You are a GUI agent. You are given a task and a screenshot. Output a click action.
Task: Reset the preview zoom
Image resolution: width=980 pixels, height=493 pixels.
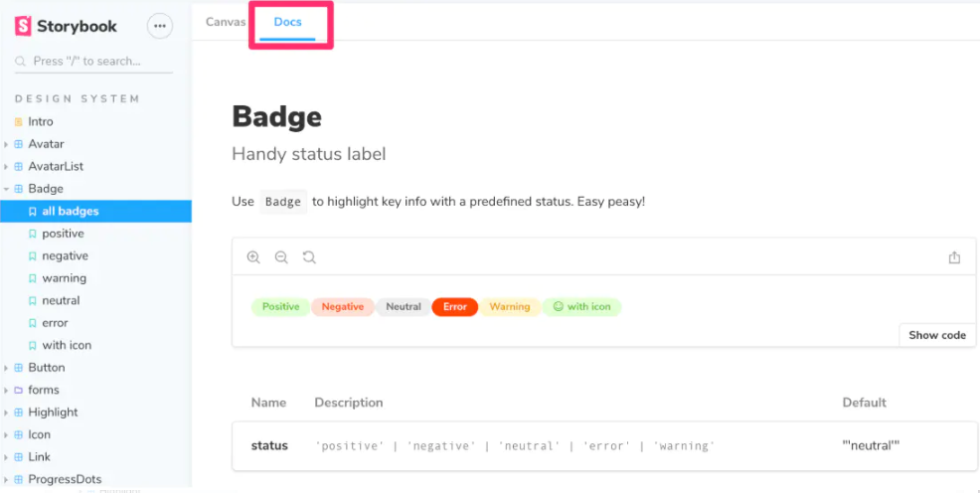pyautogui.click(x=309, y=257)
